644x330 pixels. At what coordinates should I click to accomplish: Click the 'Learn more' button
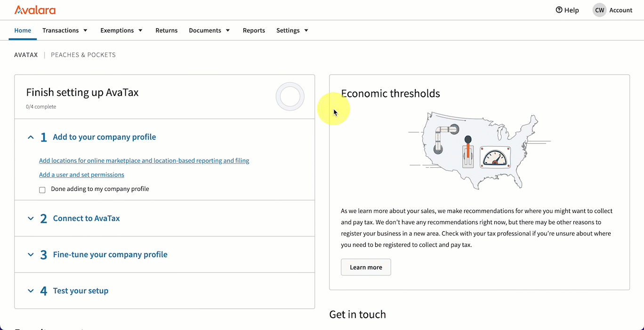tap(366, 267)
